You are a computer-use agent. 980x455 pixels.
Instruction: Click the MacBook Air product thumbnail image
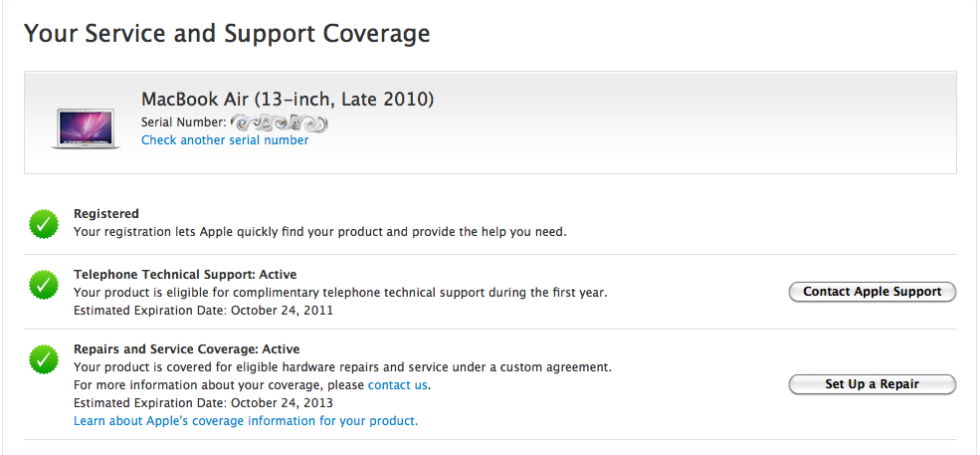click(x=86, y=126)
